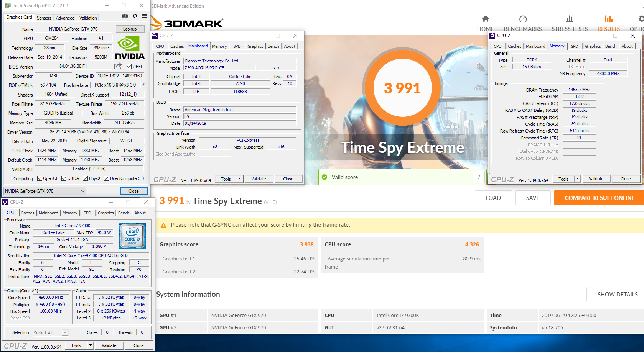
Task: Select the Graphics tab in Memory CPU-Z window
Action: pyautogui.click(x=593, y=46)
